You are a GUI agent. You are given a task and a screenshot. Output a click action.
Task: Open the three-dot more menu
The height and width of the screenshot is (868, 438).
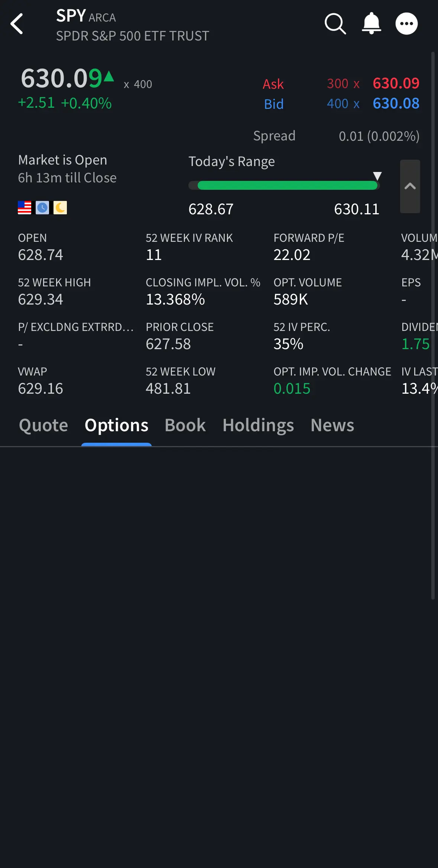pyautogui.click(x=406, y=24)
